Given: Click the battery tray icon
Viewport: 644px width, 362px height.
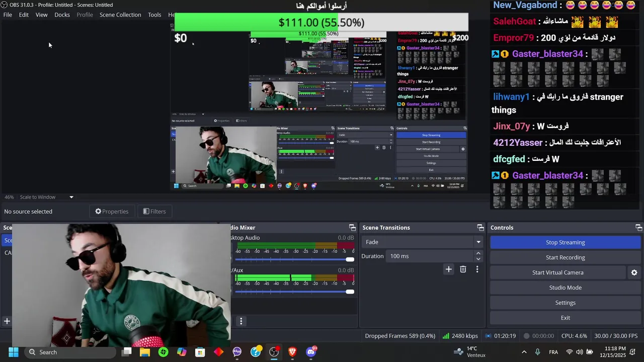Looking at the screenshot, I should (x=590, y=352).
